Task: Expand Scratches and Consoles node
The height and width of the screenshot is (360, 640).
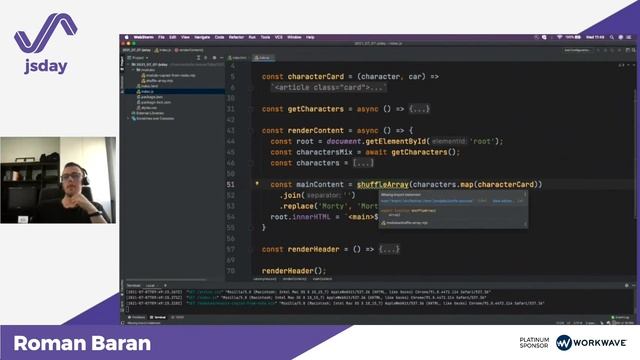Action: point(128,118)
